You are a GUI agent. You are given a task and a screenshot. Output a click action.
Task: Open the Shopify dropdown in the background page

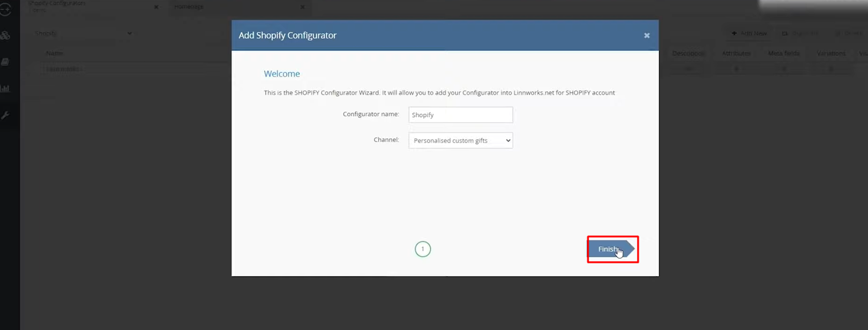(x=83, y=33)
